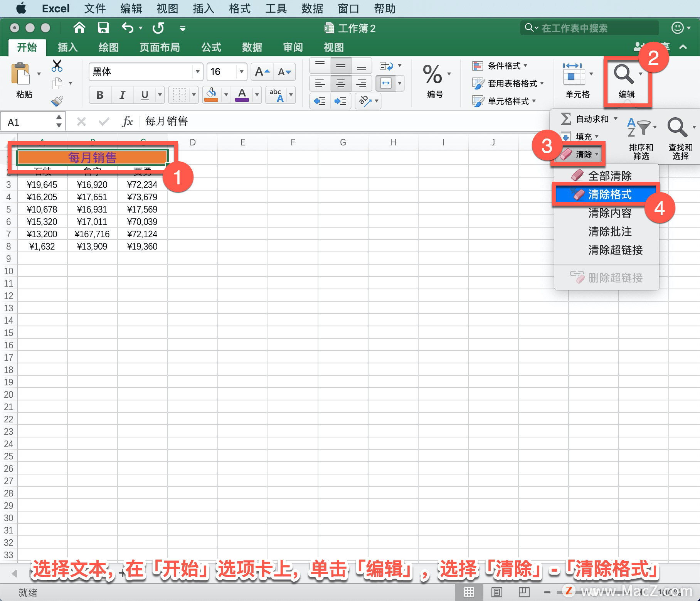Screen dimensions: 700x601
Task: Decrease indent with the left indent icon
Action: (x=320, y=101)
